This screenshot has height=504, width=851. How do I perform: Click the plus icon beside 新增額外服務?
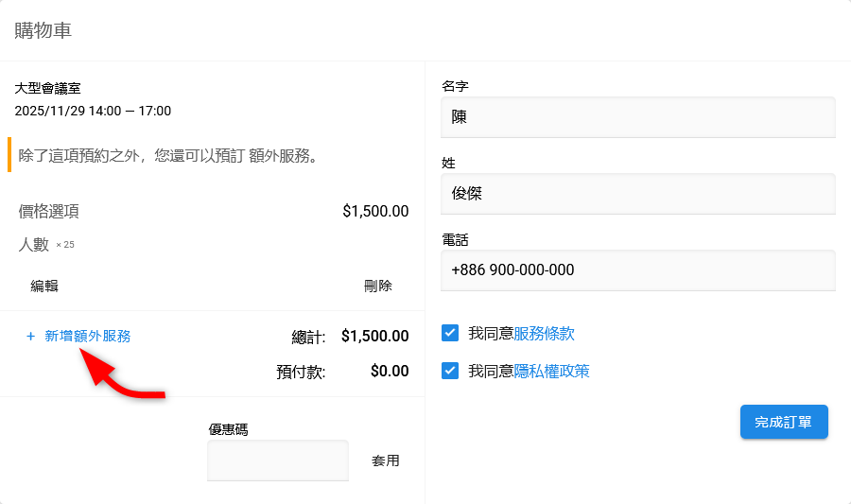click(30, 336)
